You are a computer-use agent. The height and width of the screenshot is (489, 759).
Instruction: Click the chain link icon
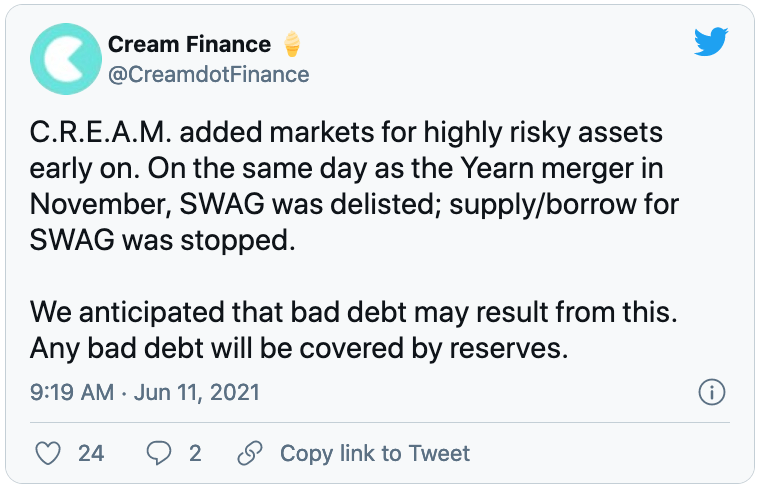[x=250, y=454]
